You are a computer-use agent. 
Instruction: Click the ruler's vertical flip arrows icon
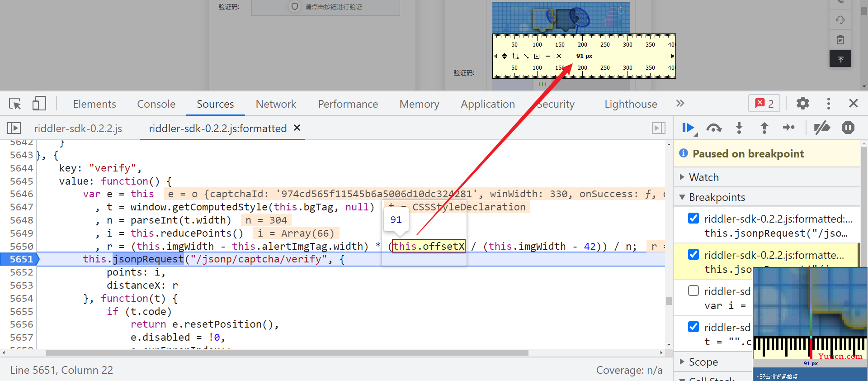pyautogui.click(x=505, y=56)
